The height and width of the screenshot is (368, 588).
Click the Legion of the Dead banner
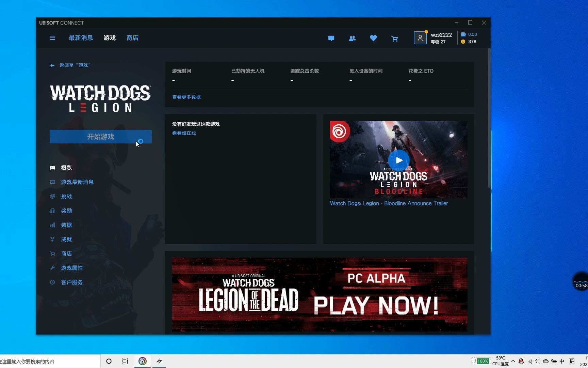coord(320,294)
